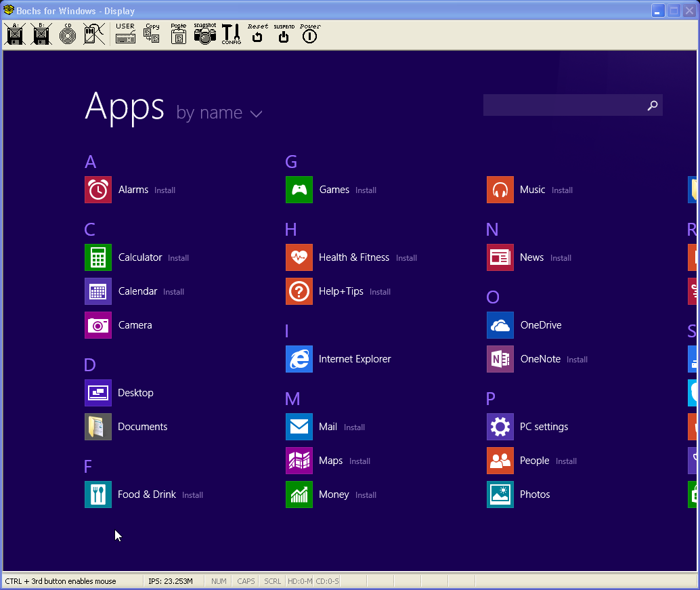
Task: Click the search magnifier icon
Action: (653, 106)
